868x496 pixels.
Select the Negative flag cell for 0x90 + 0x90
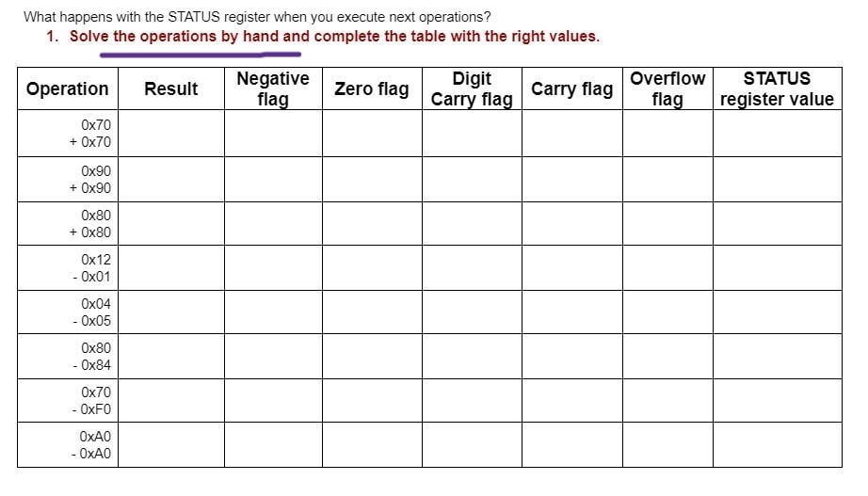click(x=273, y=180)
